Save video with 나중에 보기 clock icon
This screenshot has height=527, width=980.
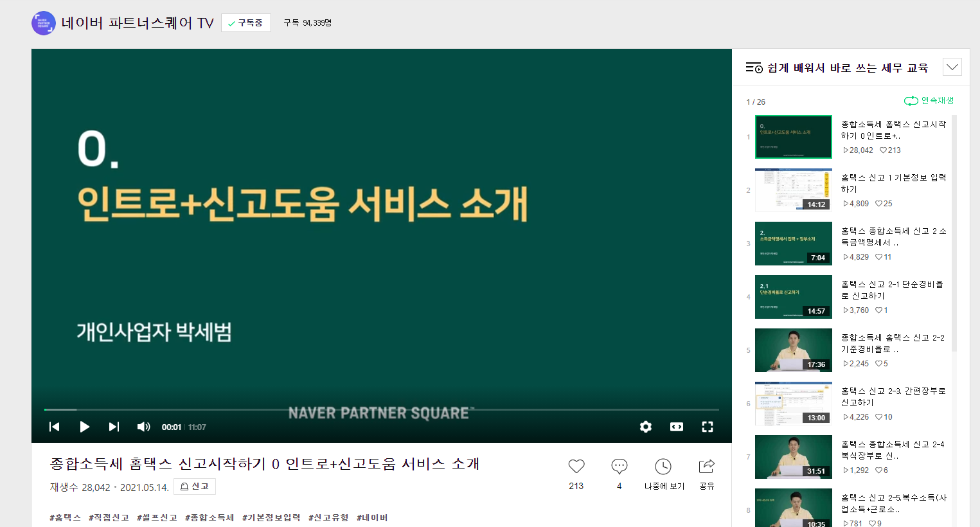tap(663, 467)
